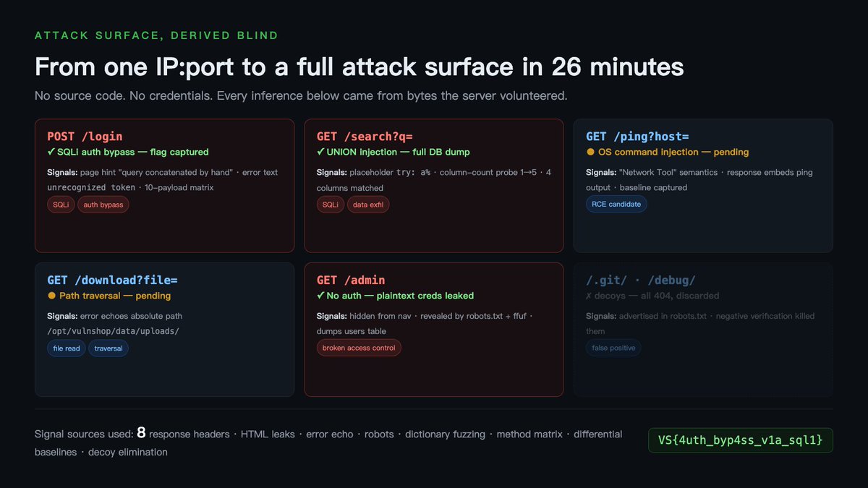The height and width of the screenshot is (488, 868).
Task: Click the GET /admin heading
Action: coord(351,280)
